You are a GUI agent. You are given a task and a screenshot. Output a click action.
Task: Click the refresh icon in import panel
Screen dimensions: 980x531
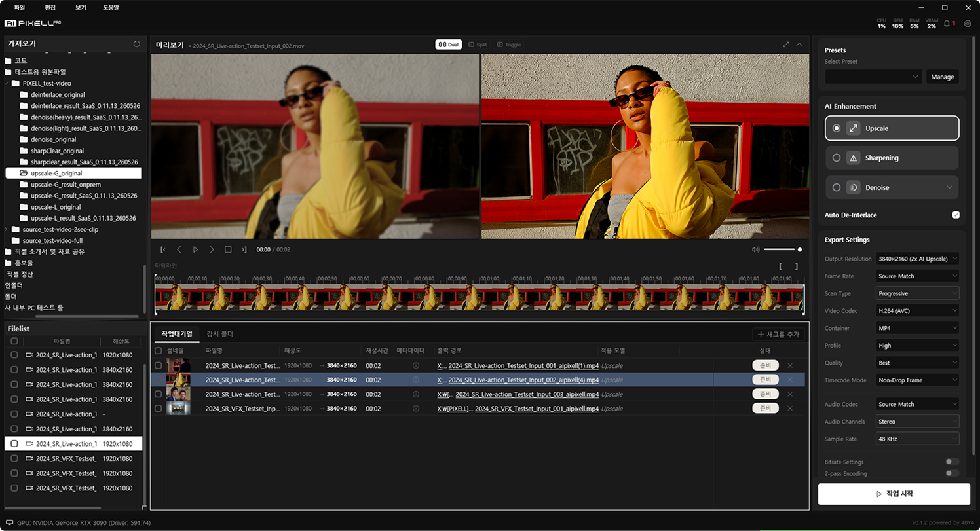(x=136, y=44)
